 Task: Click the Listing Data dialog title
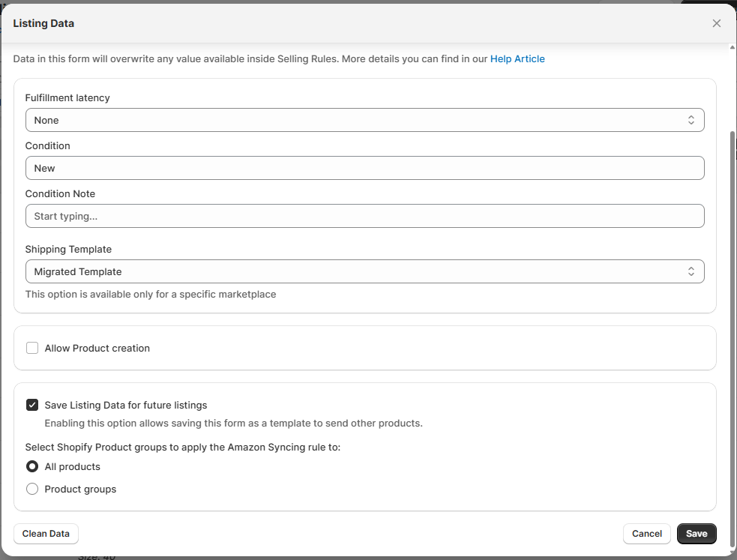coord(43,23)
